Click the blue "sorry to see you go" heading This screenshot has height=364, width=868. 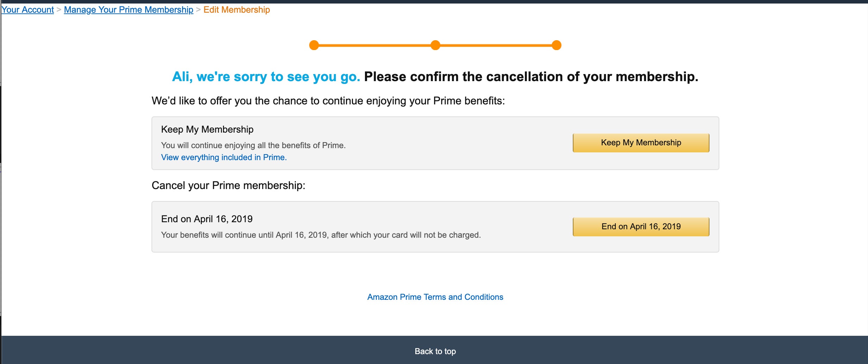266,77
